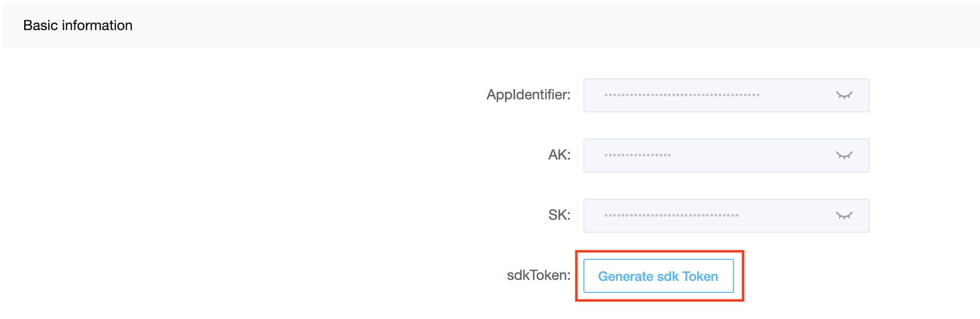This screenshot has width=980, height=319.
Task: Toggle visibility of the SK secret
Action: [844, 216]
